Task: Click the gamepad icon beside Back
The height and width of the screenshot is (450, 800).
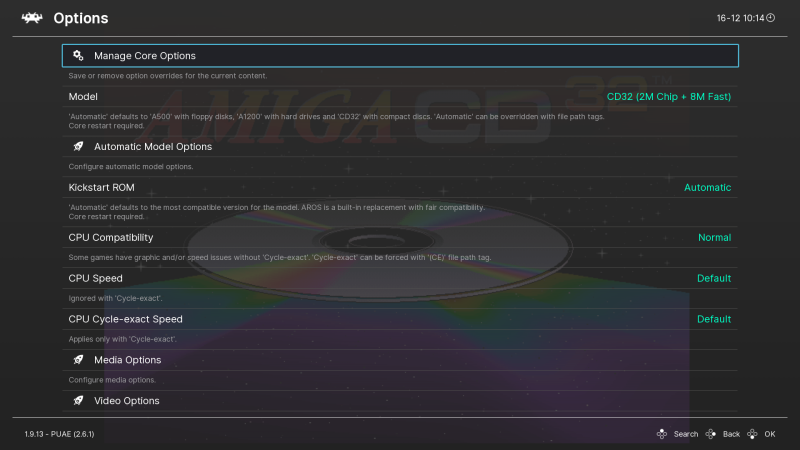Action: (711, 434)
